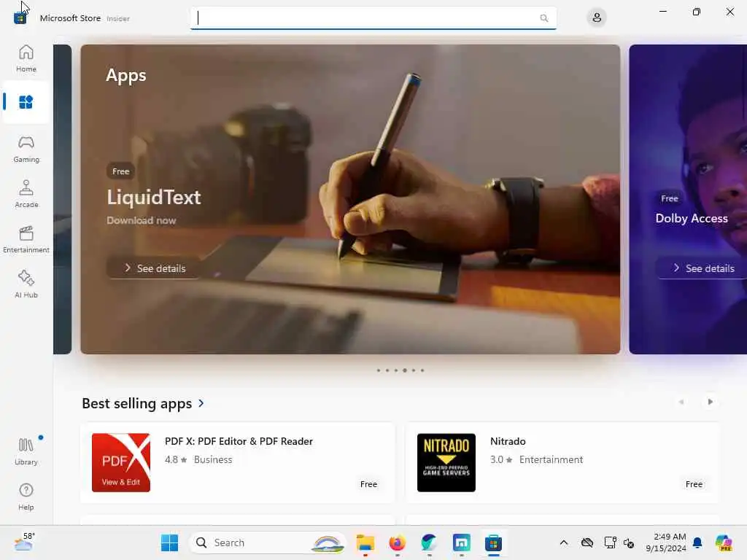Select the active fourth carousel dot

(404, 370)
